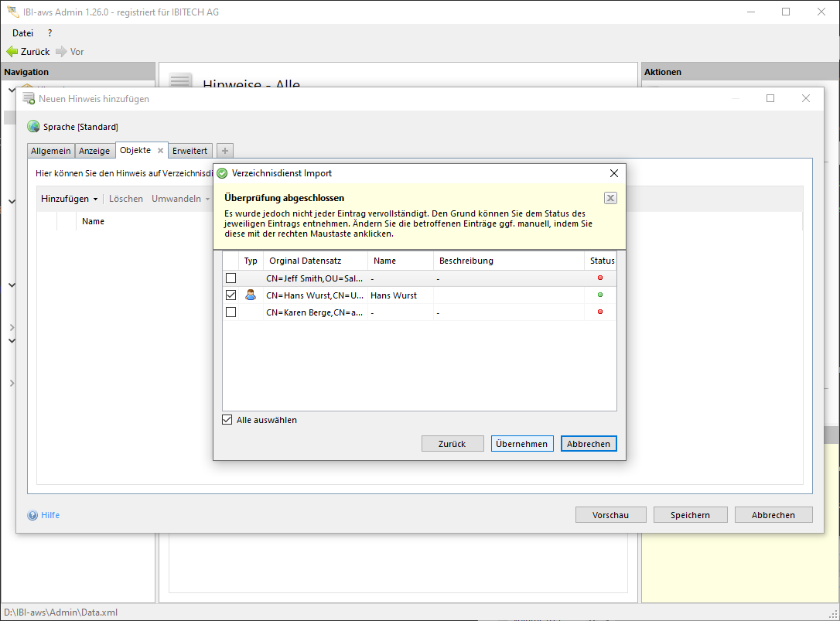Screen dimensions: 840x621
Task: Click the Hilfe question mark icon
Action: click(x=32, y=515)
